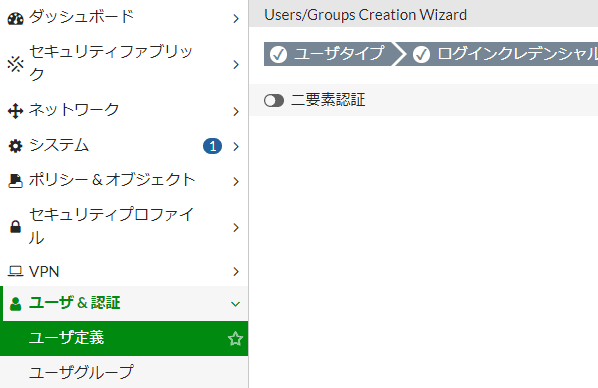Expand the ポリシー＆オブジェクト chevron
Viewport: 598px width, 388px height.
click(x=236, y=181)
